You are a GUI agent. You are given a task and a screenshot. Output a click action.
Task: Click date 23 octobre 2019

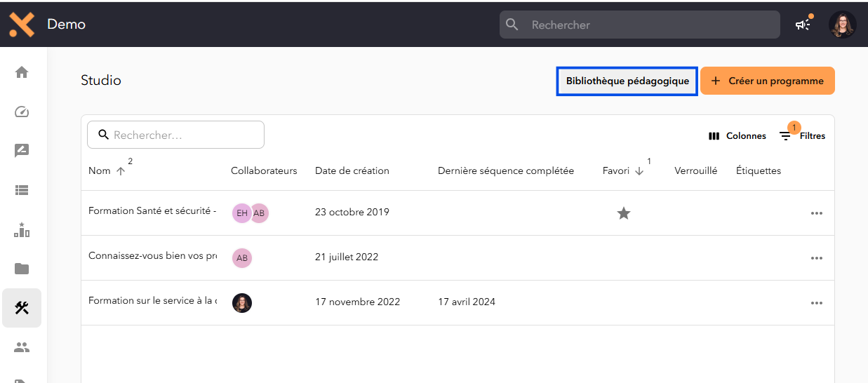click(352, 212)
